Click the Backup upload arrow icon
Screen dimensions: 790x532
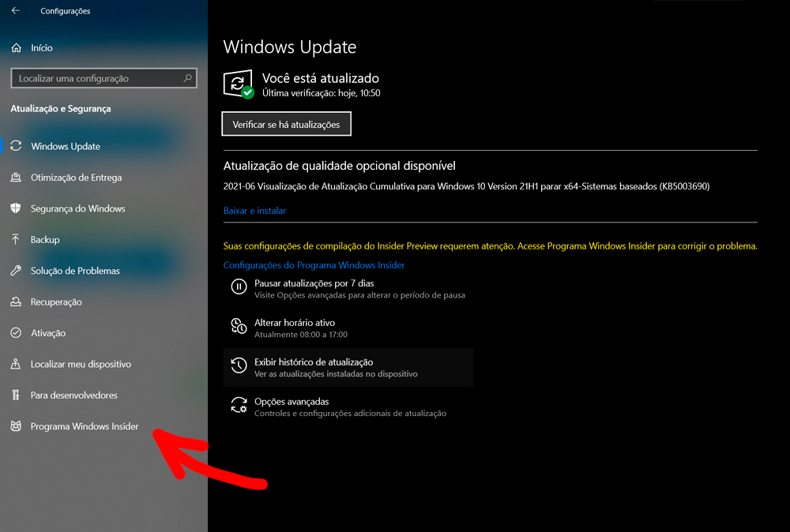(16, 240)
